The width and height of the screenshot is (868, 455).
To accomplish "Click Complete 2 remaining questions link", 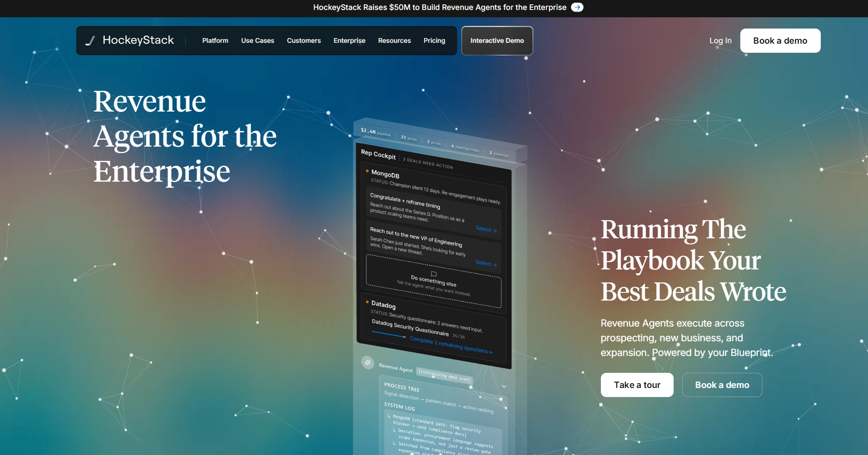I will pyautogui.click(x=451, y=345).
